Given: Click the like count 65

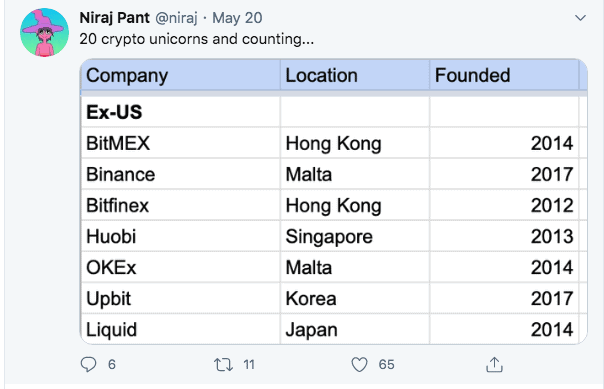Looking at the screenshot, I should (386, 364).
